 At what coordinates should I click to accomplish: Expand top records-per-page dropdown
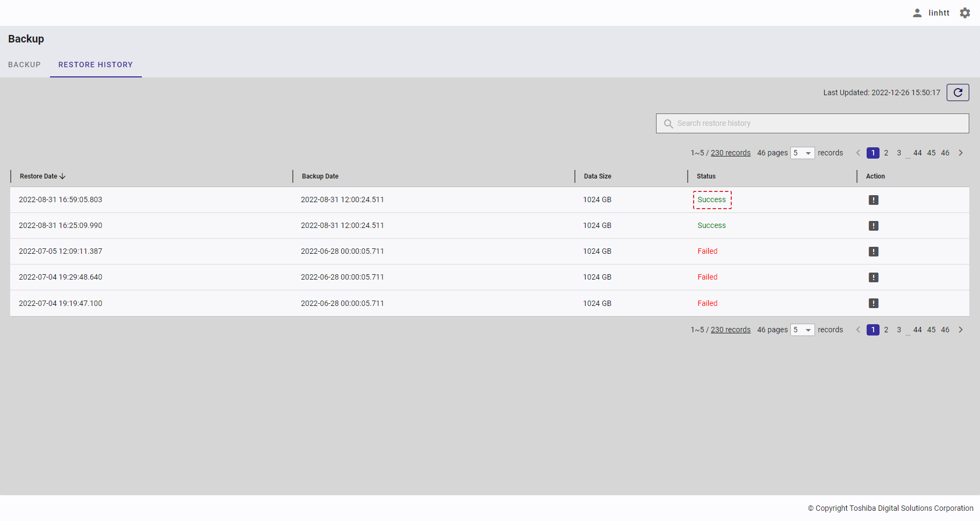click(x=802, y=153)
